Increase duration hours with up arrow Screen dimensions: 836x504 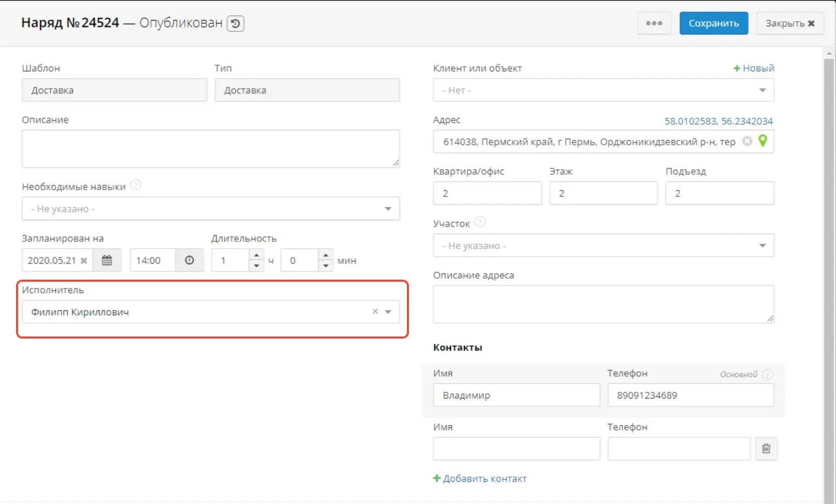point(256,255)
